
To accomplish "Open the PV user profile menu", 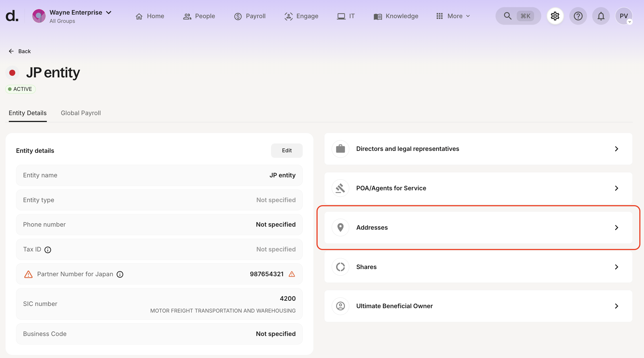I will (x=624, y=16).
